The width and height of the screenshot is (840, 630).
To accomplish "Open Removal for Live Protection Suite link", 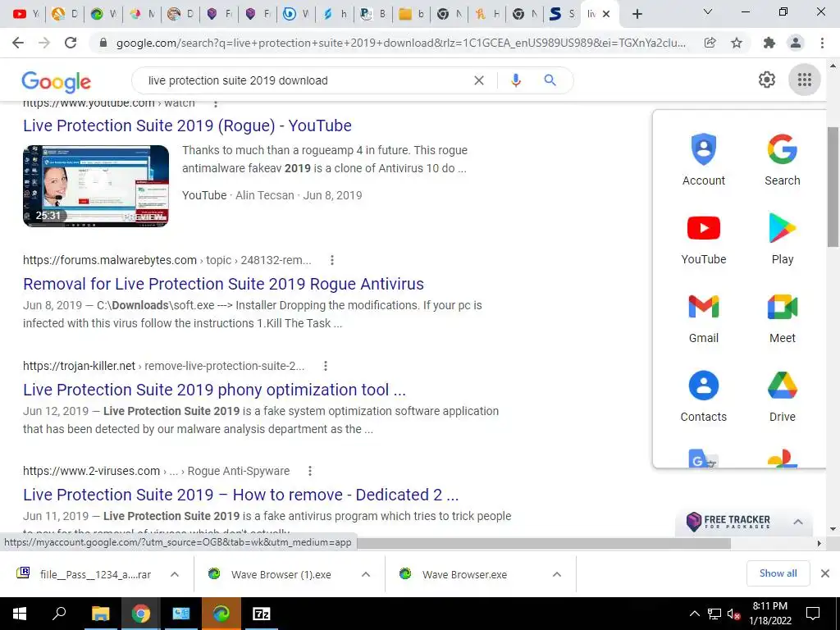I will click(223, 284).
